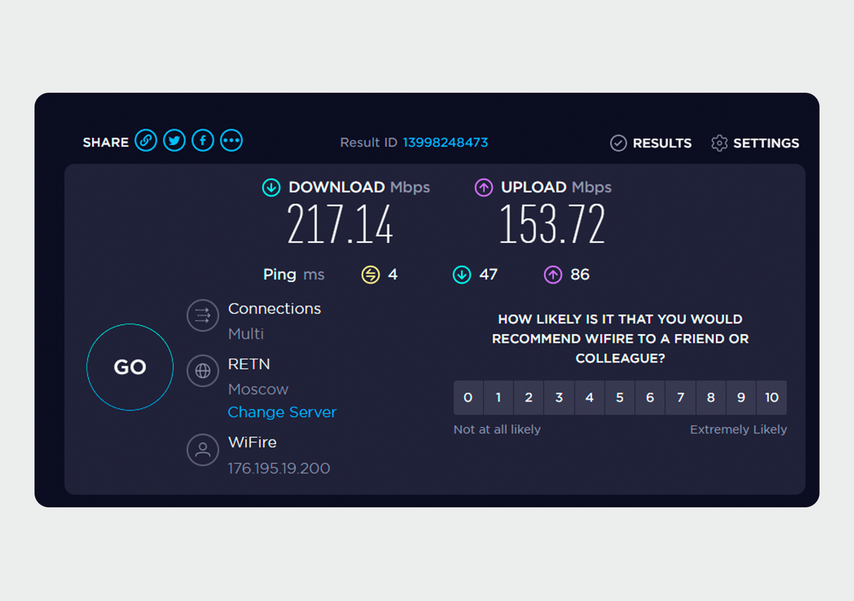The height and width of the screenshot is (601, 854).
Task: Rate recommendation as 8
Action: (711, 398)
